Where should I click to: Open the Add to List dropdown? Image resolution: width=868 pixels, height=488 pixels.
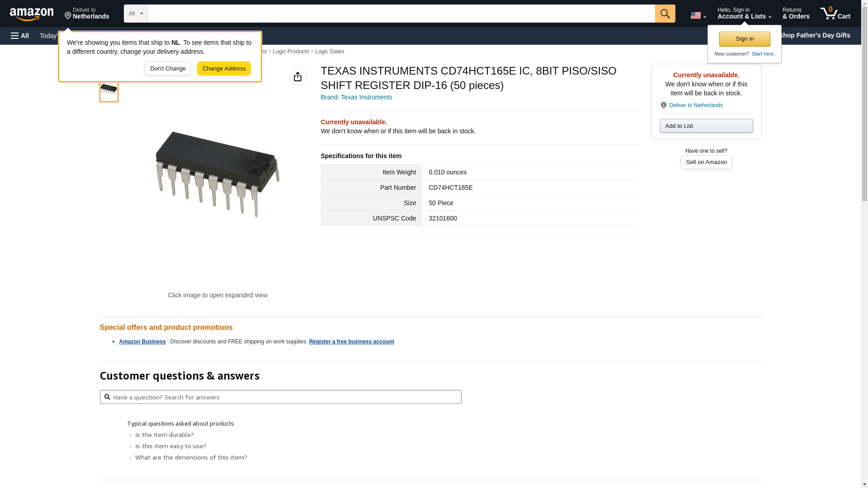(706, 126)
